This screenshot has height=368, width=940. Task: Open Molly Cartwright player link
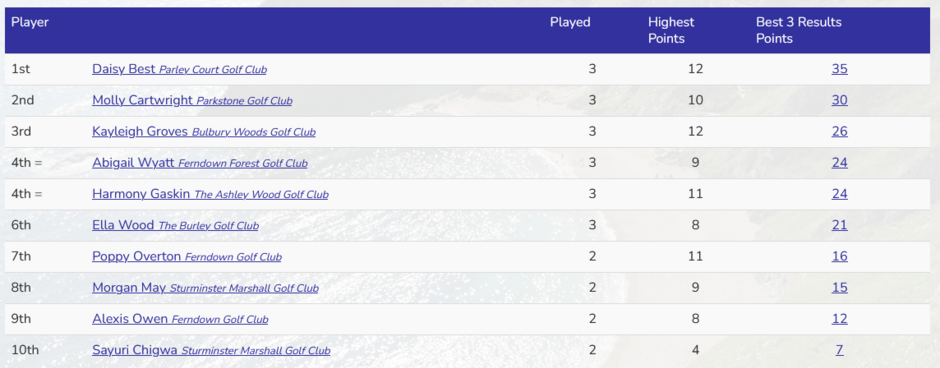coord(192,101)
